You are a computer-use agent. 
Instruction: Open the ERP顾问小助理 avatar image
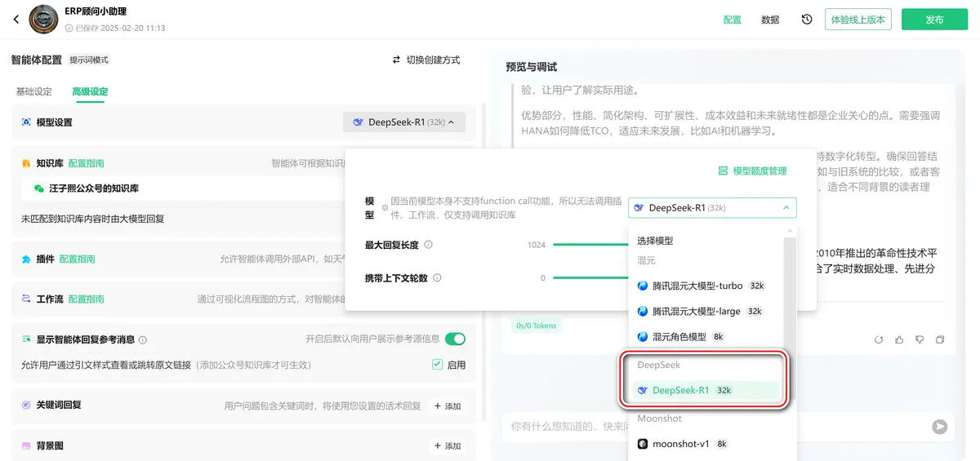click(x=43, y=20)
